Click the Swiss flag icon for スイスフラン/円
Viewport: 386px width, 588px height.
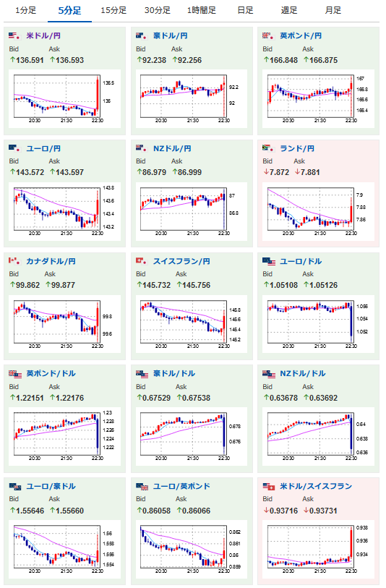(x=141, y=260)
